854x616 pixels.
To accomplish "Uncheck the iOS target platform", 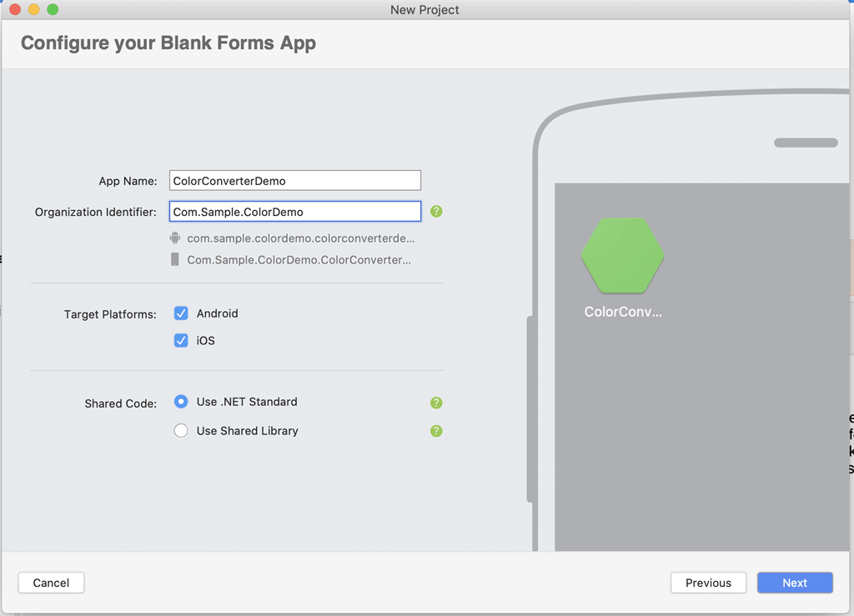I will tap(181, 340).
